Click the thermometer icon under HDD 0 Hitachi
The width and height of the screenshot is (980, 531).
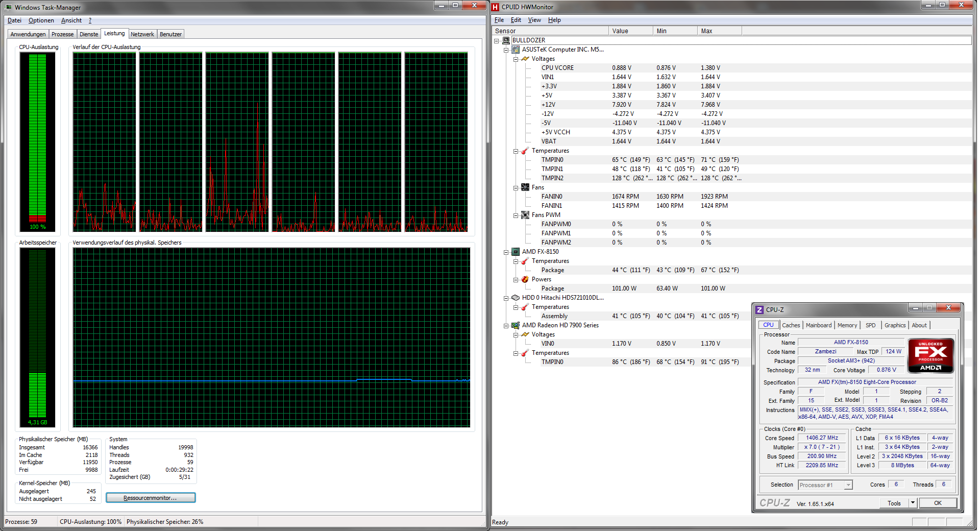pos(525,307)
